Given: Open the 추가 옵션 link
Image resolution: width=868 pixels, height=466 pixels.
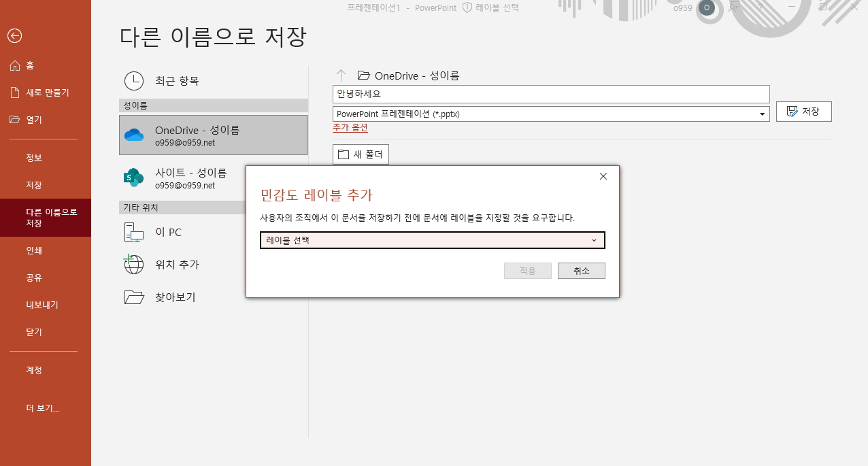Looking at the screenshot, I should pos(350,128).
